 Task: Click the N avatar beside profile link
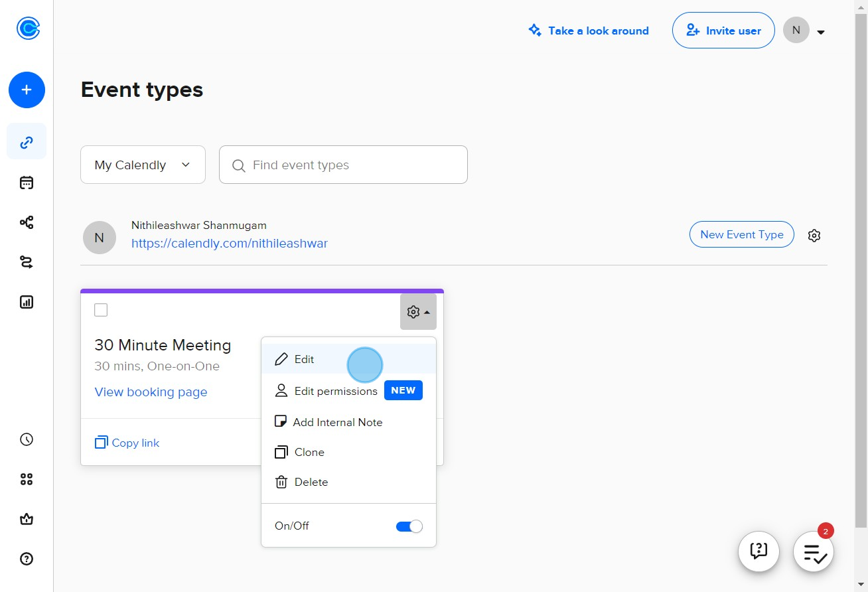pyautogui.click(x=100, y=238)
